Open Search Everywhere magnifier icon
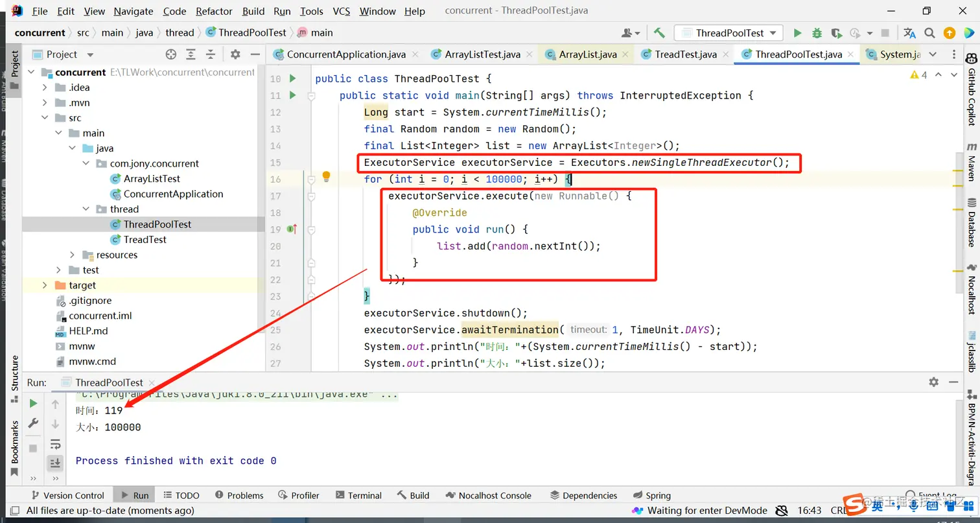This screenshot has height=523, width=980. click(x=929, y=33)
